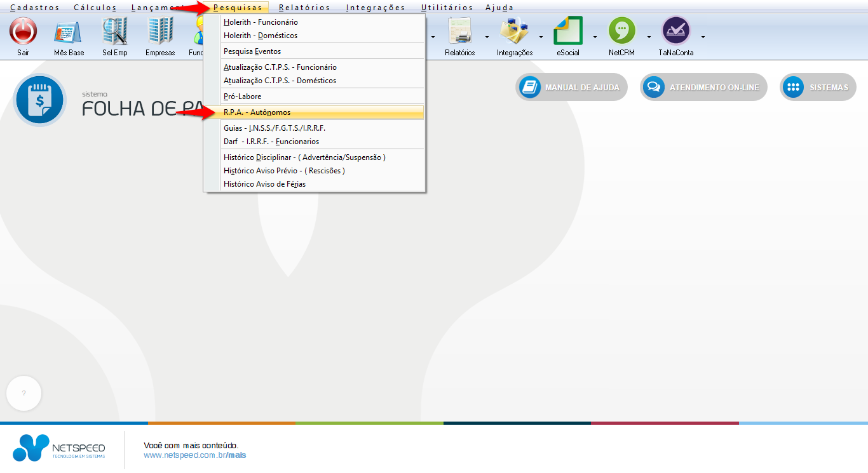This screenshot has height=473, width=868.
Task: Expand the dropdown arrow beside TaNaConta
Action: click(x=703, y=37)
